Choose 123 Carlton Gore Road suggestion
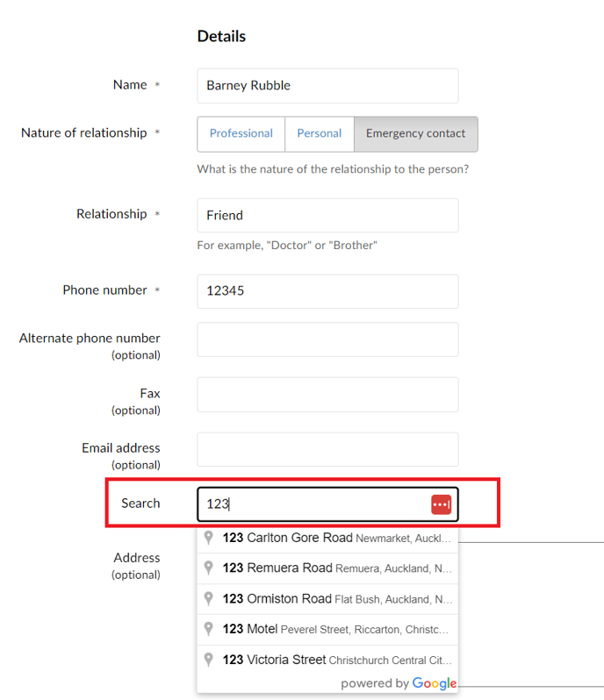604x700 pixels. (x=327, y=538)
